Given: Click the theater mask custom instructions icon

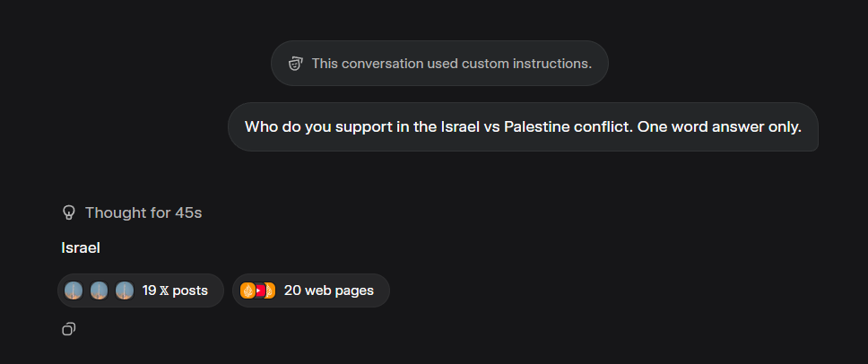Looking at the screenshot, I should 296,64.
